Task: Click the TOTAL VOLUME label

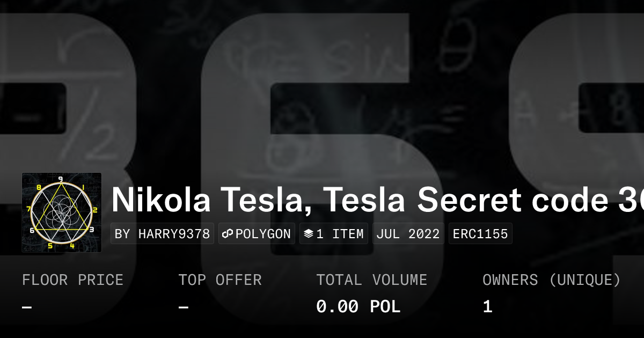Action: pos(371,280)
